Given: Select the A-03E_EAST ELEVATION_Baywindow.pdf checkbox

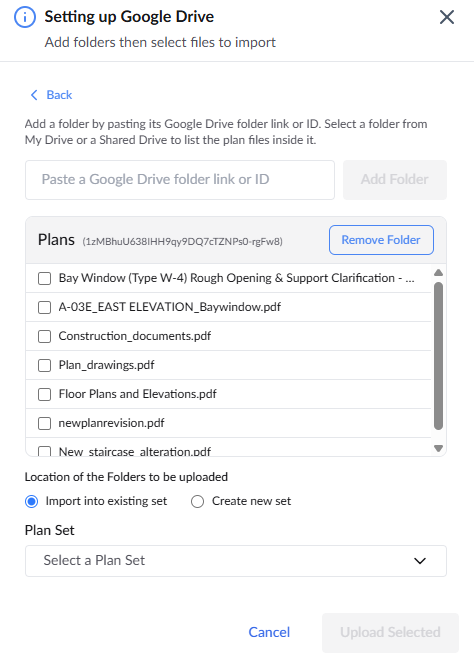Looking at the screenshot, I should click(45, 307).
